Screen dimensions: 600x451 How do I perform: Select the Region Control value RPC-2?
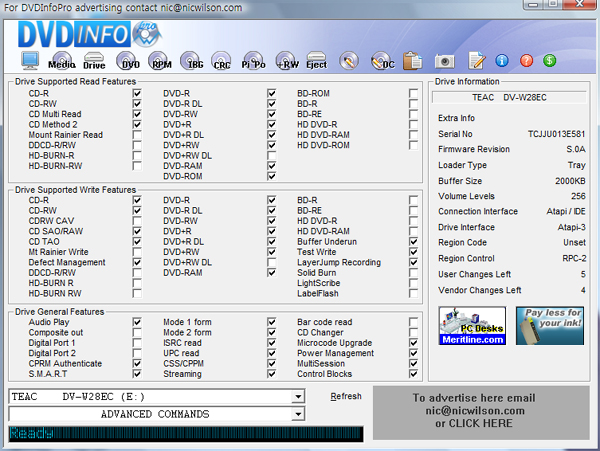(574, 258)
